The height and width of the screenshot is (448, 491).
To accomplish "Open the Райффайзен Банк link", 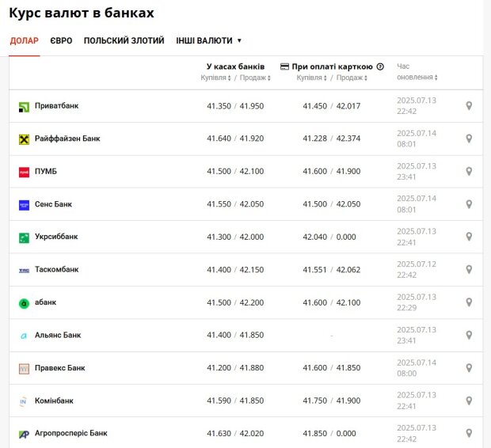I will pyautogui.click(x=67, y=139).
